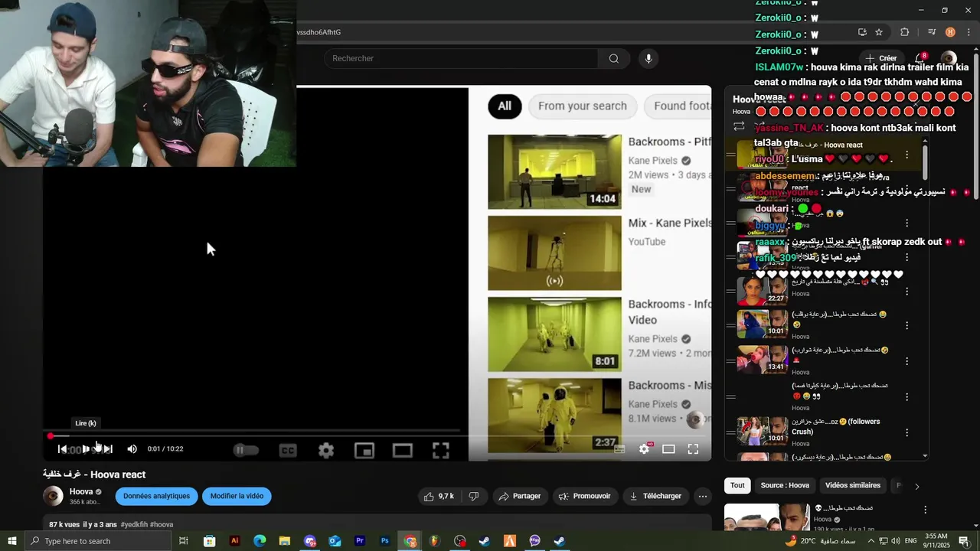Image resolution: width=980 pixels, height=551 pixels.
Task: Open options for the 22:27 playlist video
Action: click(906, 292)
